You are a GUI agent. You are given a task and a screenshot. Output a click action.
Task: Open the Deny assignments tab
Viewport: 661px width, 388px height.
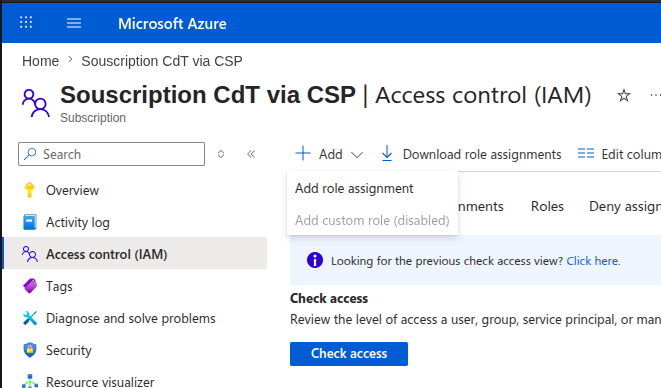coord(625,206)
